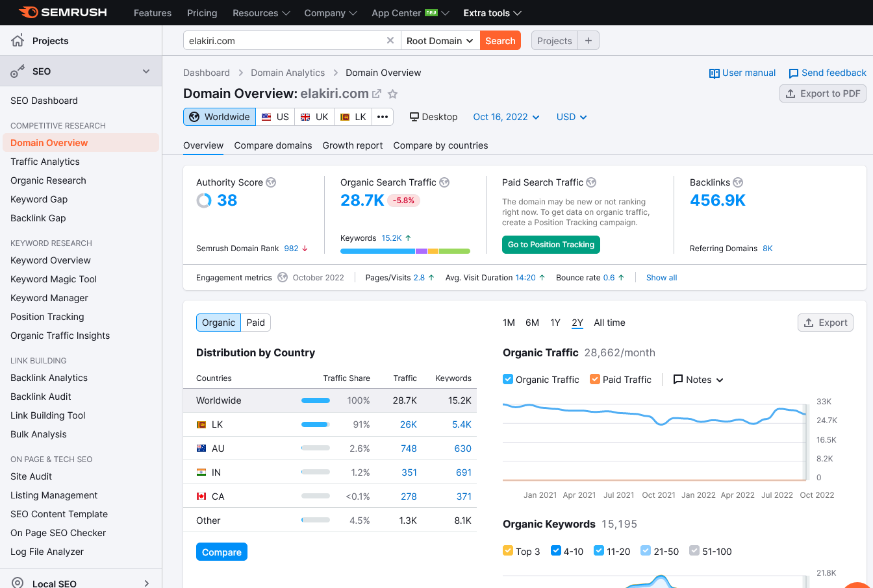Screen dimensions: 873x588
Task: Click the Sri Lanka flag in LK row
Action: [201, 424]
